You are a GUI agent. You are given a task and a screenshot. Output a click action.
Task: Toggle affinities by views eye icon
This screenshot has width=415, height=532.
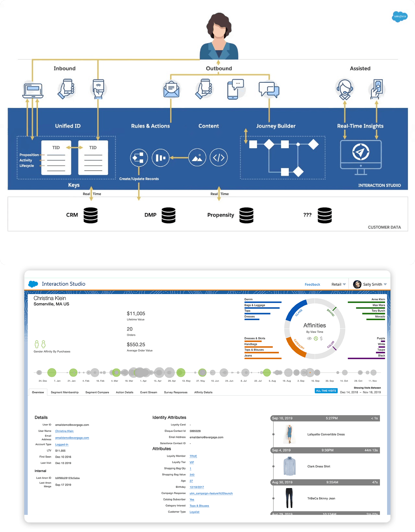click(309, 338)
